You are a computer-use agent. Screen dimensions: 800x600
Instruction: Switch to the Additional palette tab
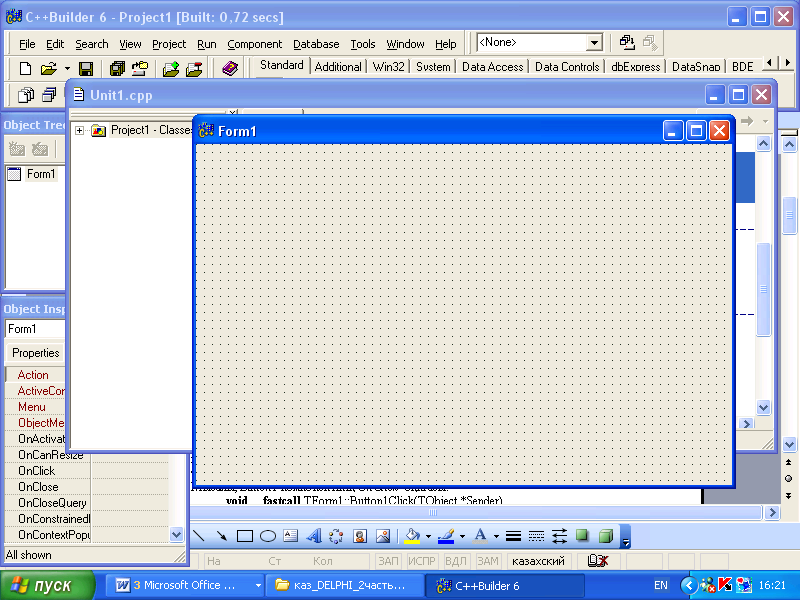pos(338,67)
